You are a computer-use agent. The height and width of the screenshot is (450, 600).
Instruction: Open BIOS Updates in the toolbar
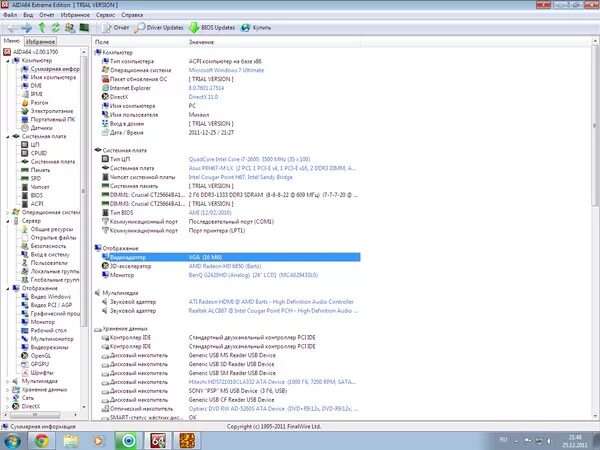212,28
